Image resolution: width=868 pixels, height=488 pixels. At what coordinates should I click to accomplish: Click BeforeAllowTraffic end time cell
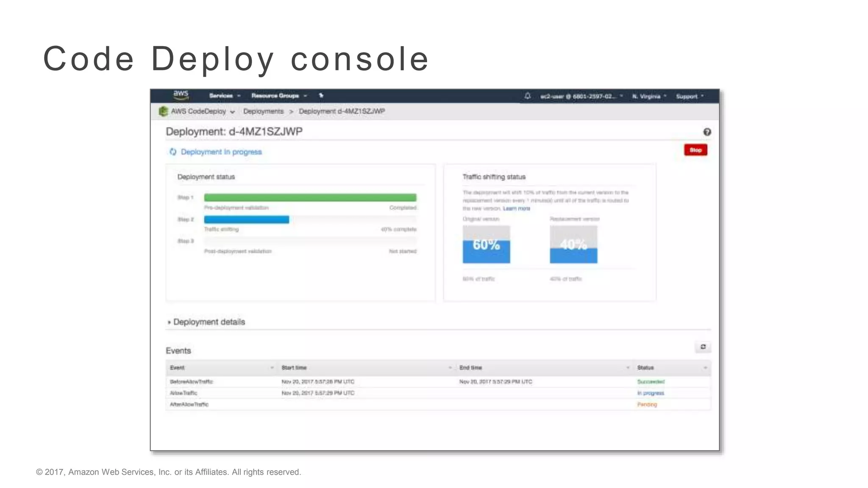pyautogui.click(x=495, y=382)
